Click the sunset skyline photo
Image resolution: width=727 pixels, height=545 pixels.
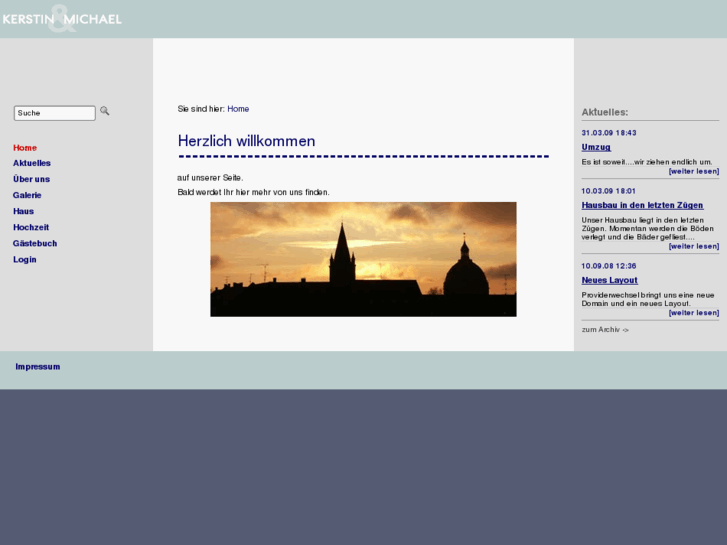(363, 259)
